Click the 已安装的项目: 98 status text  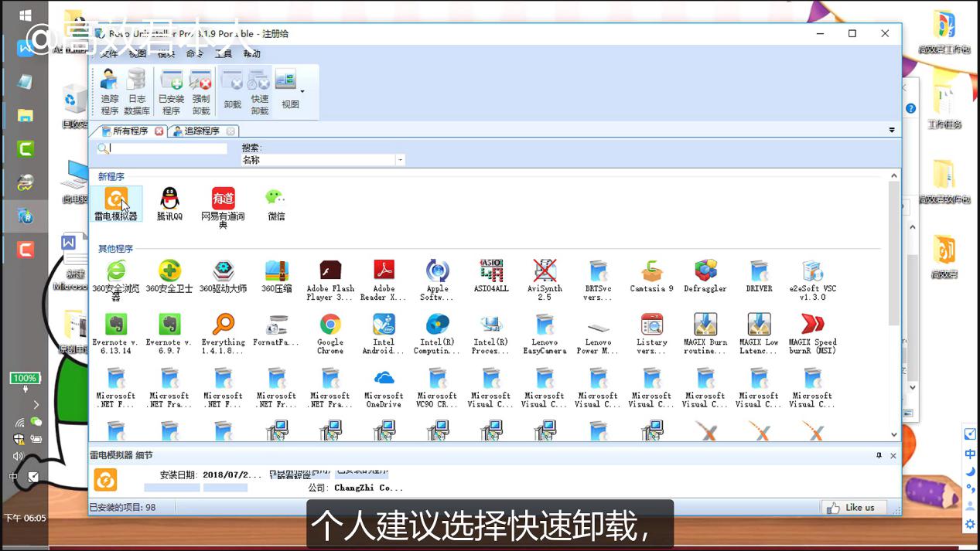(122, 508)
